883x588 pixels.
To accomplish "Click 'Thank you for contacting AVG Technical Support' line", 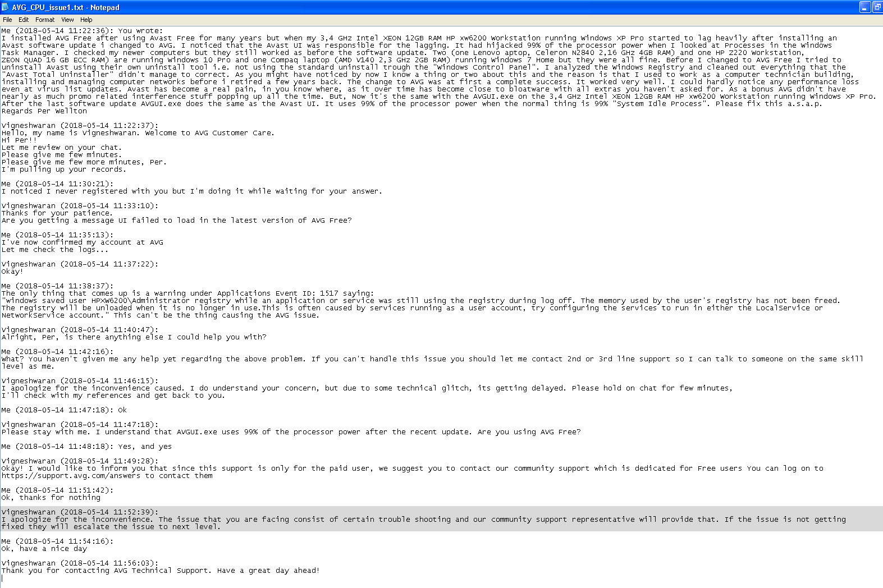I will [x=160, y=571].
